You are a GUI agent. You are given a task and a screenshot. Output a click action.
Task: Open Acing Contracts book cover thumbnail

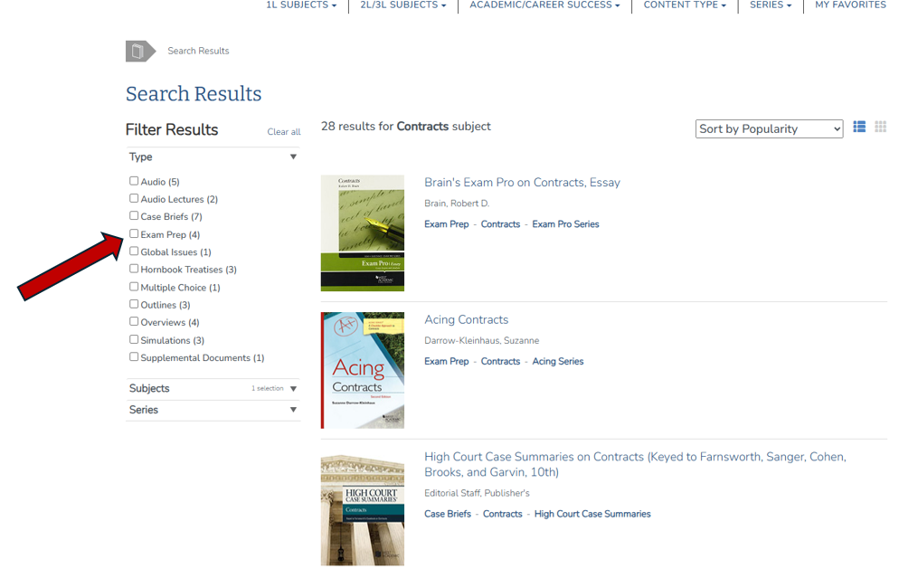(362, 370)
